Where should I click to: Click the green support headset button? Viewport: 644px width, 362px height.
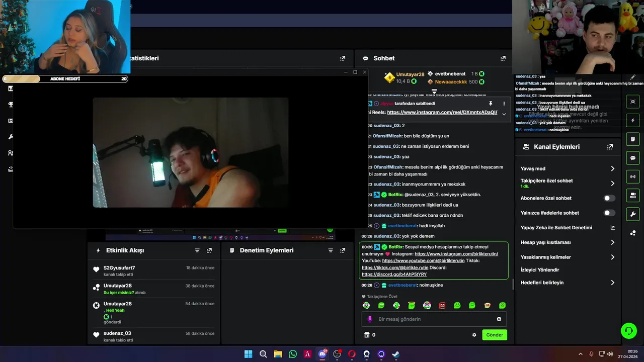[x=628, y=330]
